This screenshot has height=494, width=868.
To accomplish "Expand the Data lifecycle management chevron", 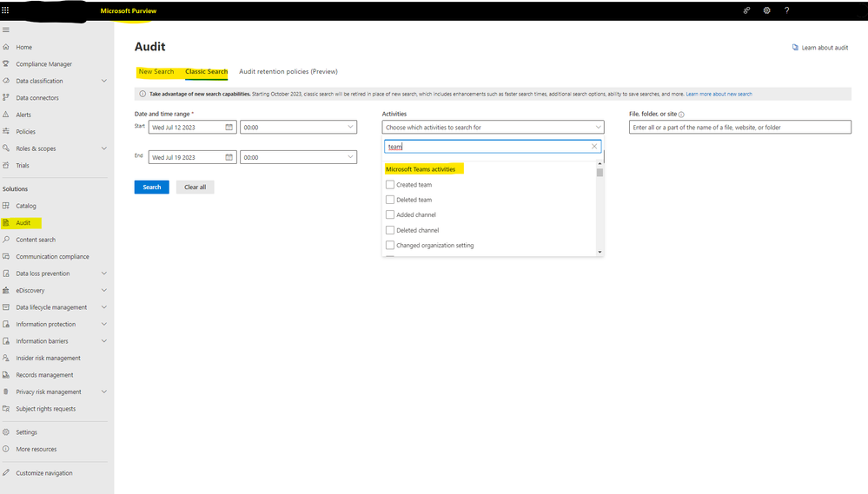I will [x=103, y=307].
